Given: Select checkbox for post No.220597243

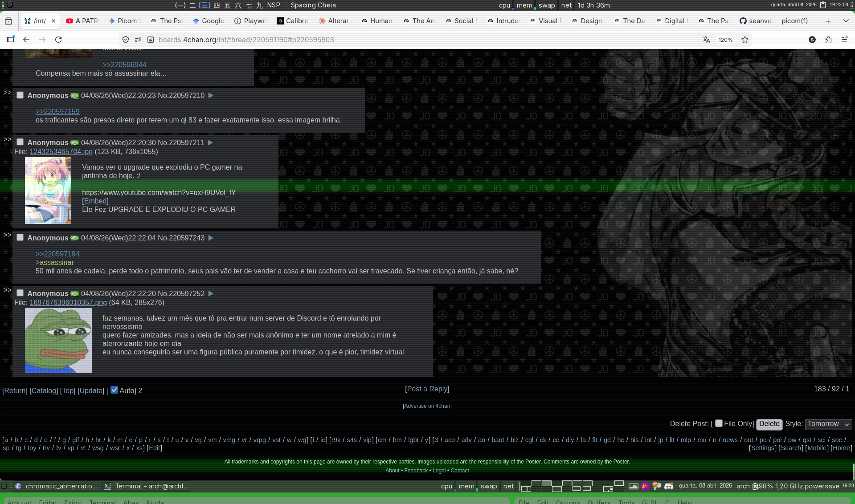Looking at the screenshot, I should coord(20,238).
